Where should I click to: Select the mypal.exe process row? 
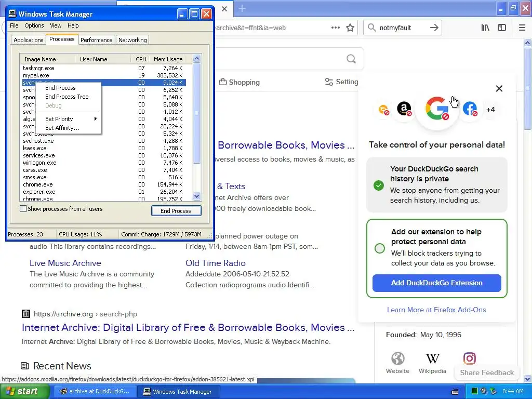coord(103,75)
